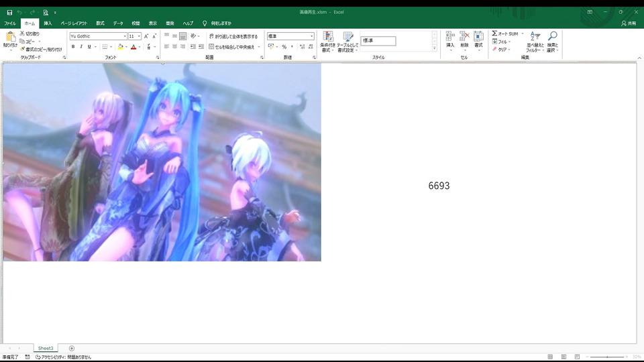Click the percent style button

pos(284,47)
